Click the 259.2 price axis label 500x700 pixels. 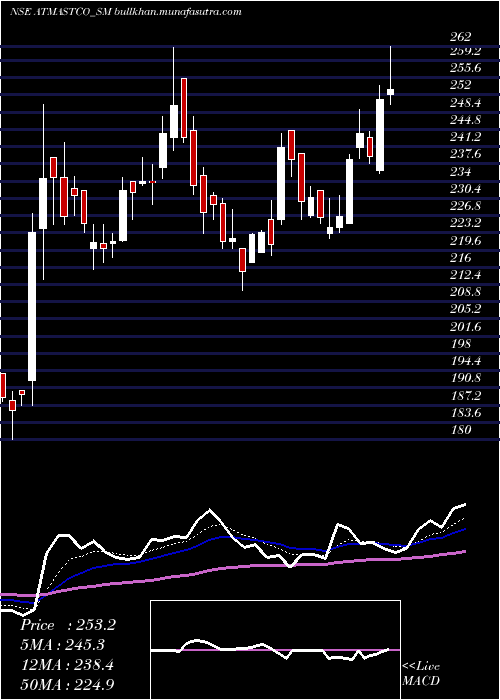[x=466, y=51]
